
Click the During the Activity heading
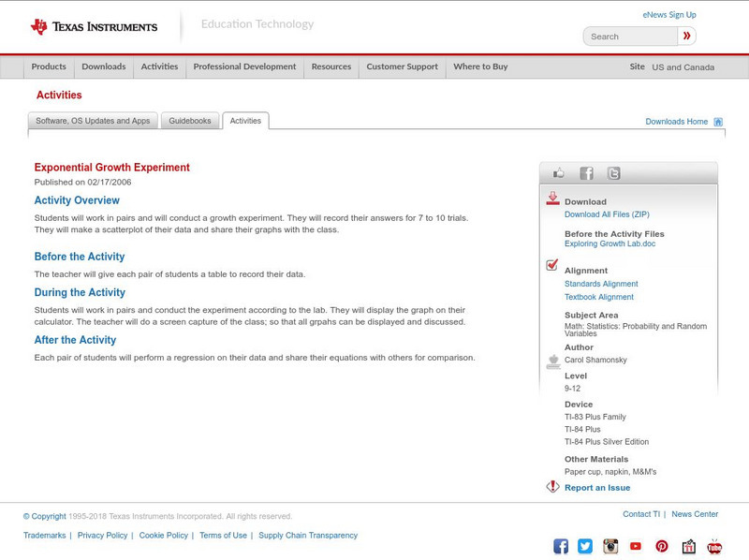click(80, 292)
